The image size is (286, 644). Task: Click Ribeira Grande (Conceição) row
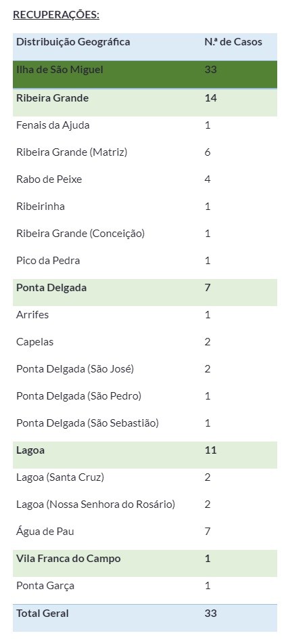coord(145,234)
